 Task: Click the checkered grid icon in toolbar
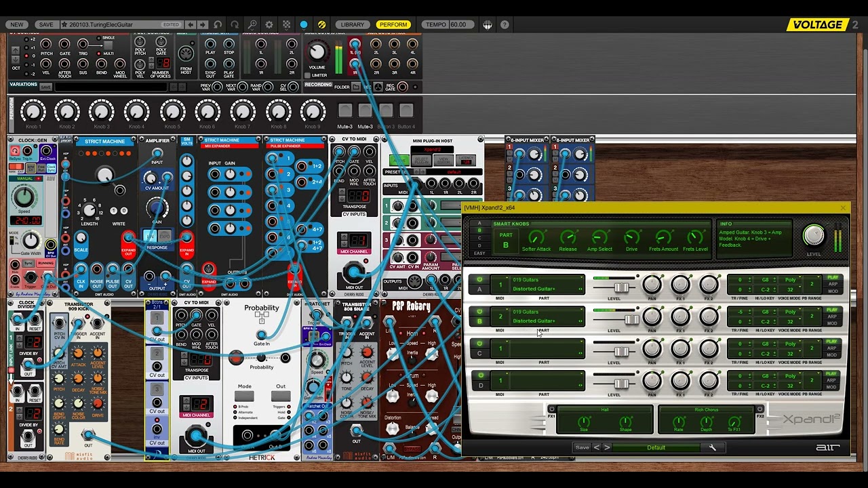[286, 24]
